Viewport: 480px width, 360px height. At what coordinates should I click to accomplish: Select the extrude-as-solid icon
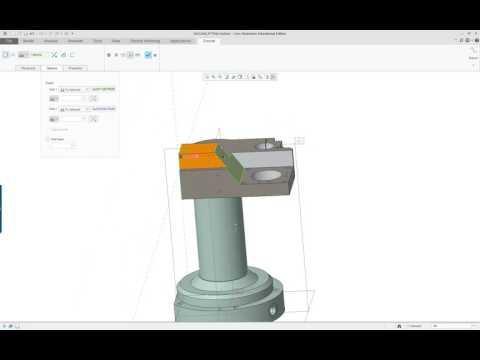tap(5, 55)
